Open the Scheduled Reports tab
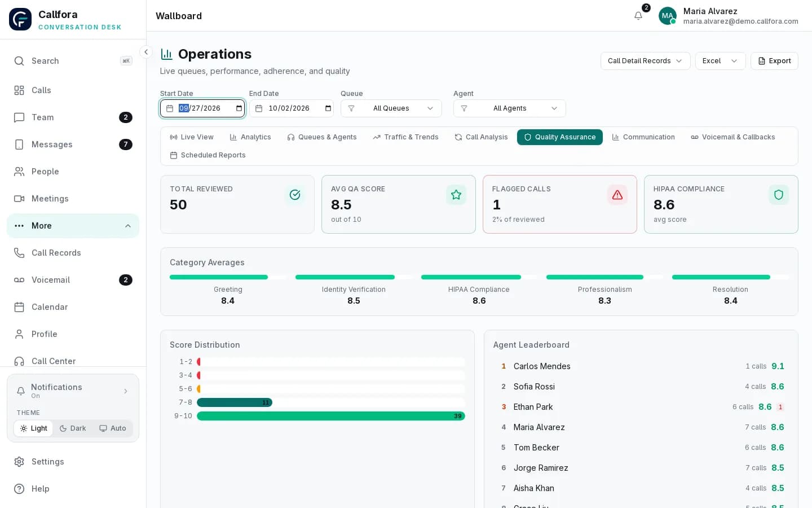This screenshot has height=508, width=812. (x=208, y=155)
